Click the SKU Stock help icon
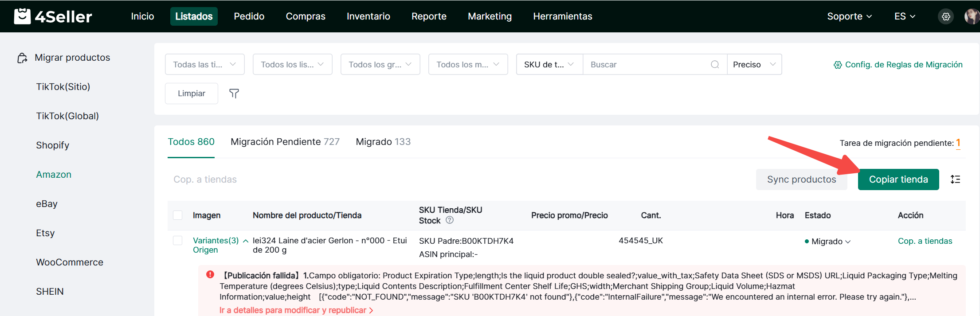The image size is (980, 316). [450, 220]
